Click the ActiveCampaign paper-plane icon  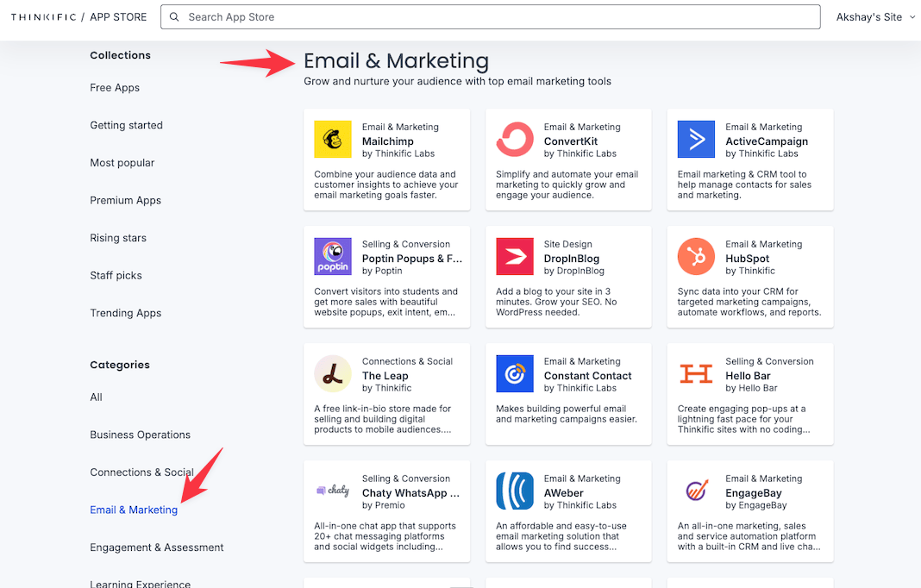[x=696, y=139]
